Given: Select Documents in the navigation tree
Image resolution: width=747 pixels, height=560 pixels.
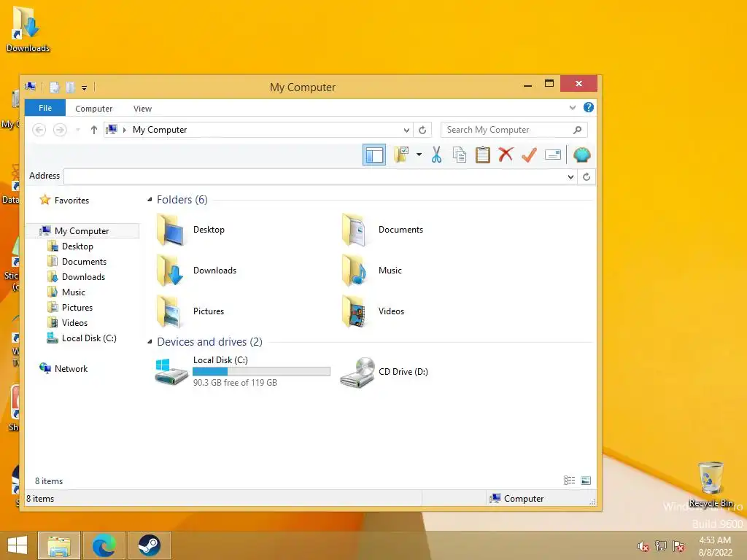Looking at the screenshot, I should coord(84,262).
